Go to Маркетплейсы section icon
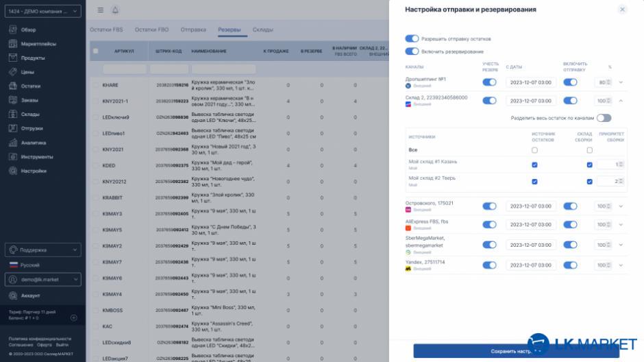Viewport: 644px width, 362px height. (13, 44)
